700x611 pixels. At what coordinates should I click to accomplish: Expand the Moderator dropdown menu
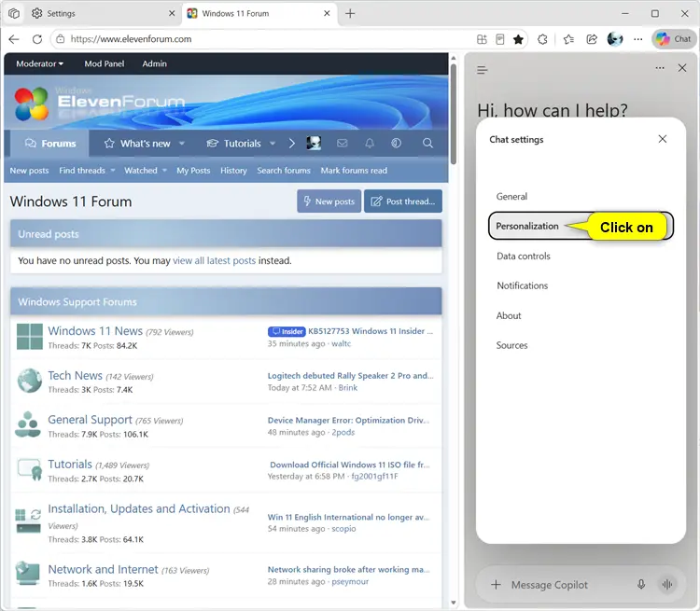tap(40, 63)
